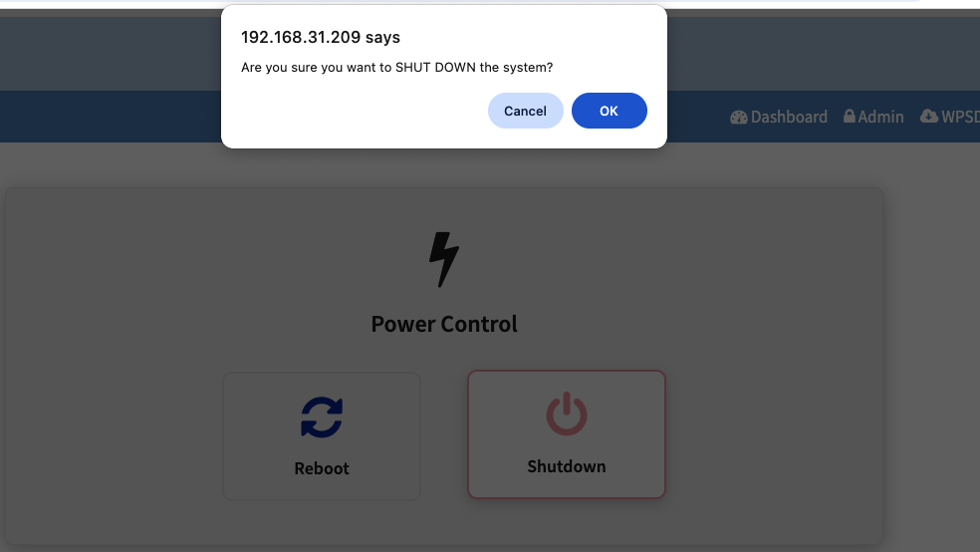Viewport: 980px width, 552px height.
Task: Confirm shutdown with the OK button
Action: [609, 111]
